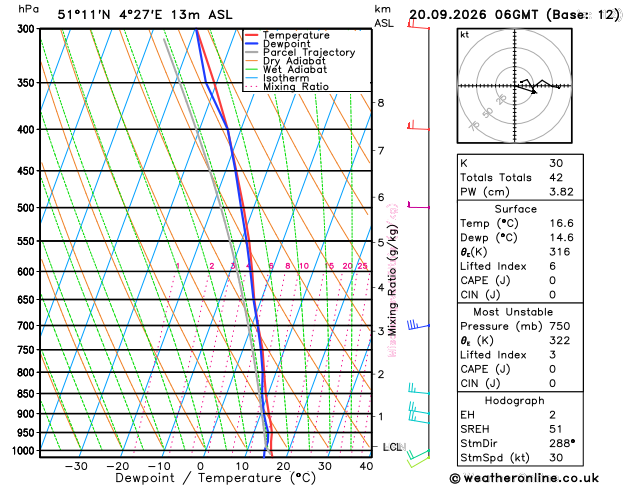Click the 700 hPa blue wind barb
Screen dimensions: 629x486
[x=418, y=324]
